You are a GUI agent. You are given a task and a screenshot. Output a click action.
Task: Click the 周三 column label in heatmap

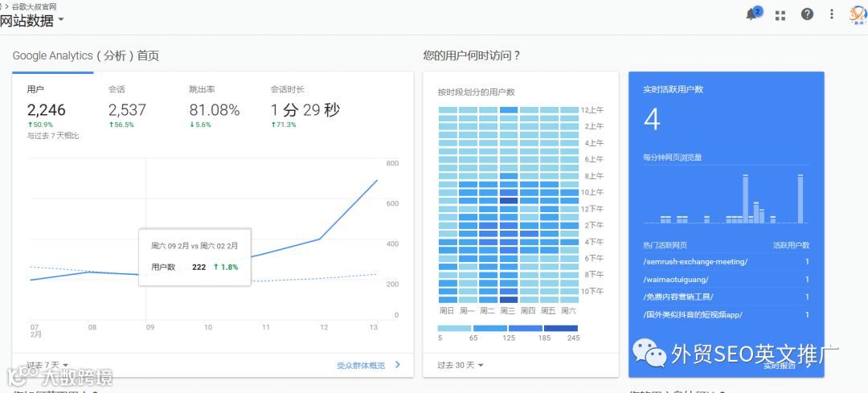(x=508, y=310)
